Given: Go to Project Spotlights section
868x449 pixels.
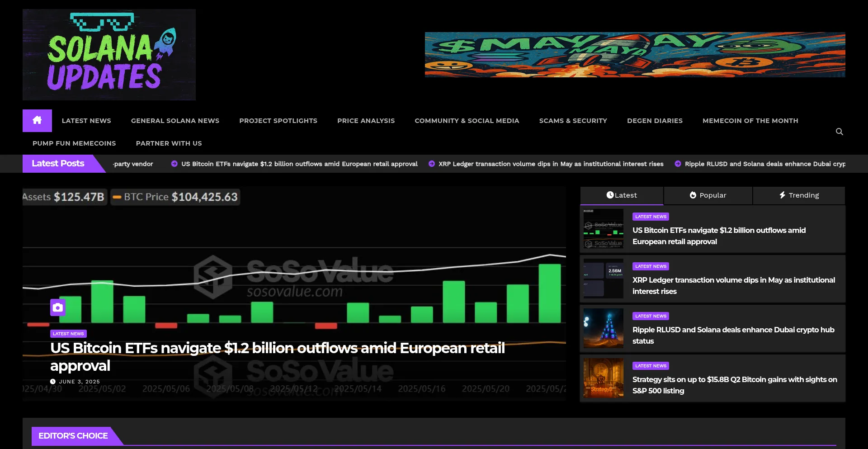Looking at the screenshot, I should pyautogui.click(x=278, y=121).
